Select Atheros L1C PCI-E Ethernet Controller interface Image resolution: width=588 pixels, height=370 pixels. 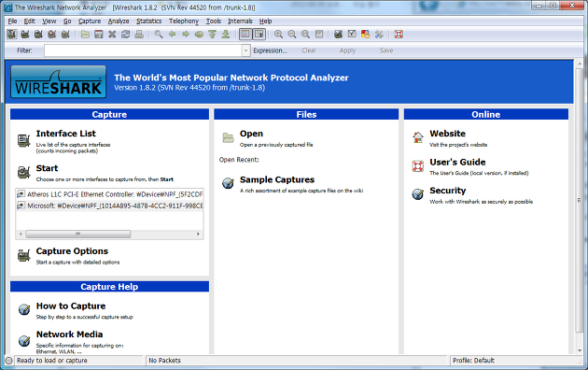coord(110,194)
